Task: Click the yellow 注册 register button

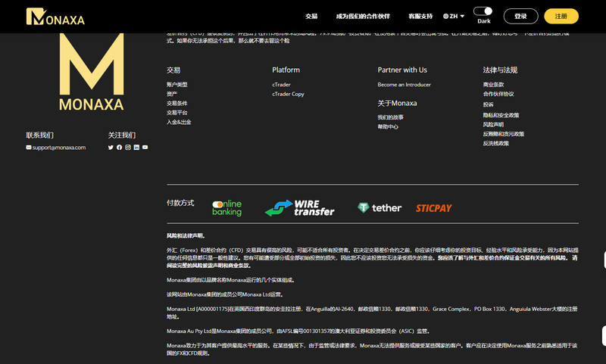Action: tap(561, 16)
